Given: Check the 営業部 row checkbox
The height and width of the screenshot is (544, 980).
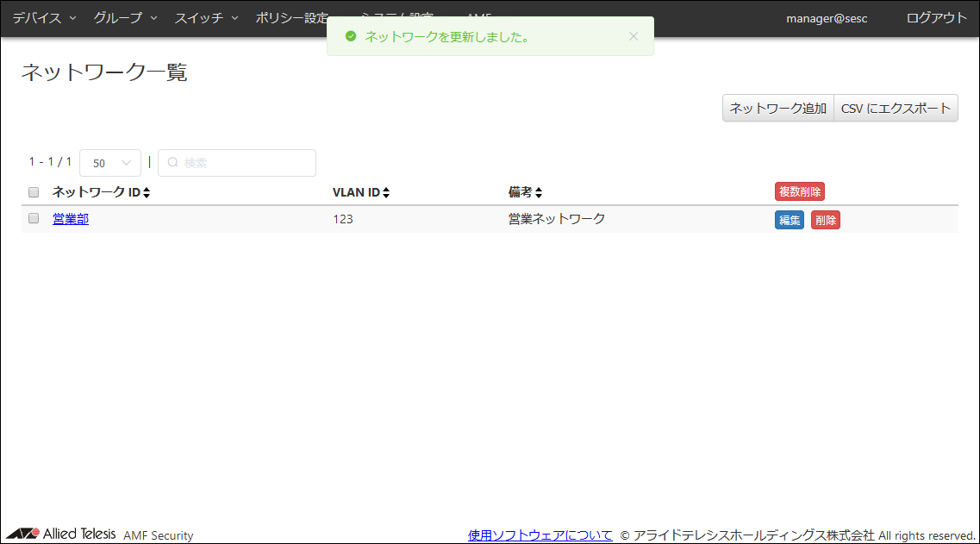Looking at the screenshot, I should [x=34, y=219].
